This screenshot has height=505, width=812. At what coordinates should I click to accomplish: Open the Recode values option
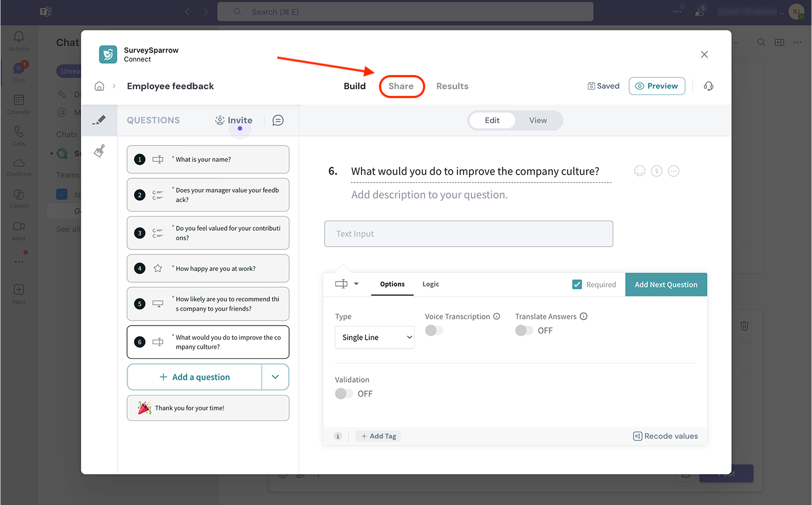point(665,436)
